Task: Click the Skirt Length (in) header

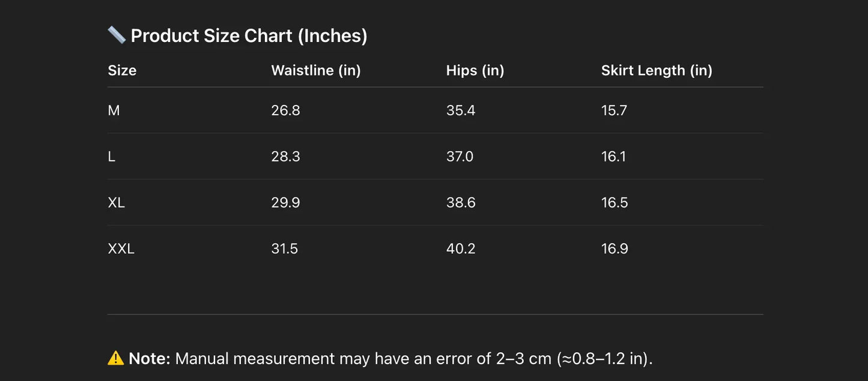Action: pos(657,70)
